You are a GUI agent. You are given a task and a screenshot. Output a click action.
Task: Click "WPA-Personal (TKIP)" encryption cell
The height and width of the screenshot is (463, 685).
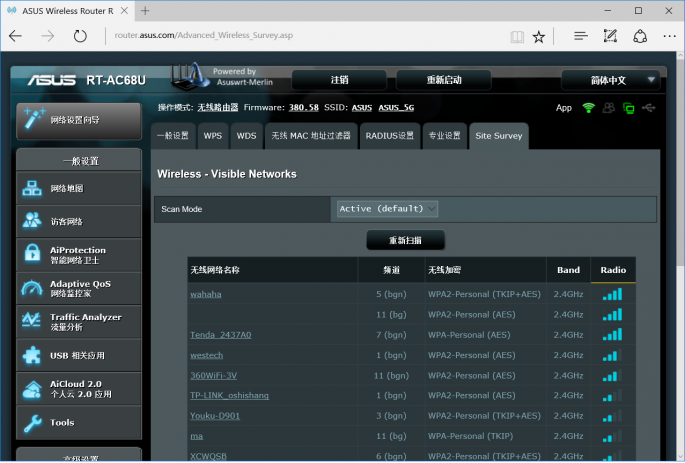point(471,436)
